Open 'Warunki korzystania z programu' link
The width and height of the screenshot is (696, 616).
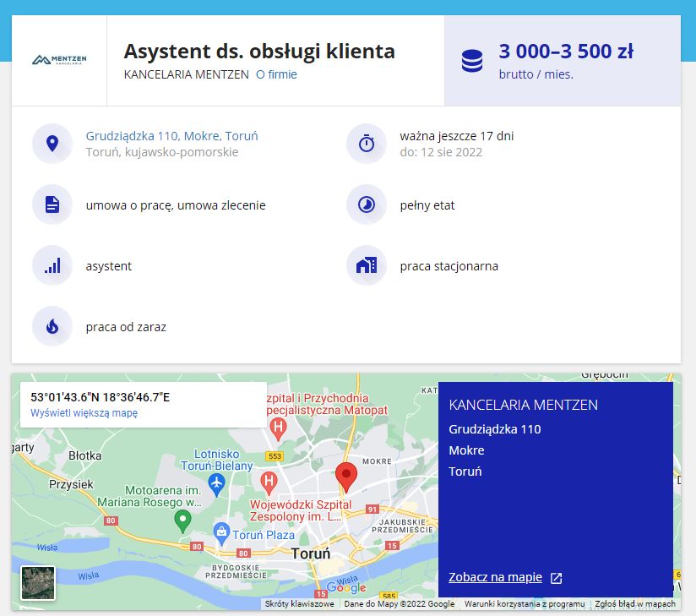pos(525,604)
